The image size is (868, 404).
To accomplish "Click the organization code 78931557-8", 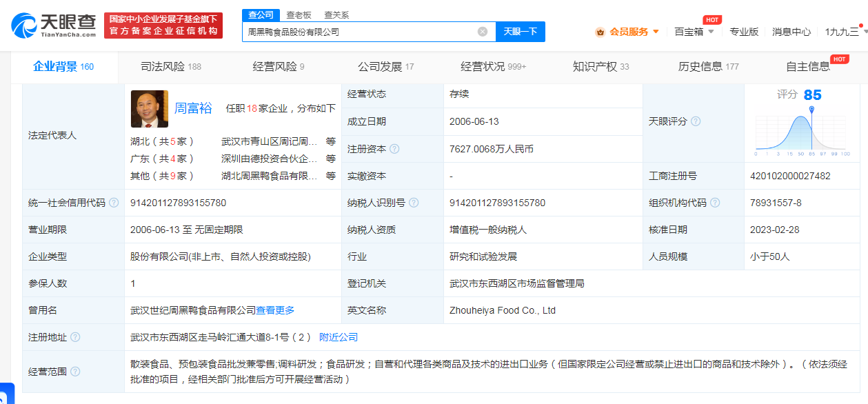I will pyautogui.click(x=776, y=203).
